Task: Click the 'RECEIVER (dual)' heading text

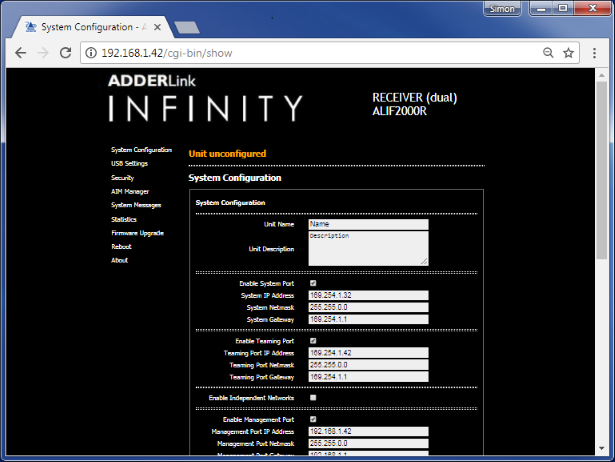Action: pyautogui.click(x=415, y=98)
